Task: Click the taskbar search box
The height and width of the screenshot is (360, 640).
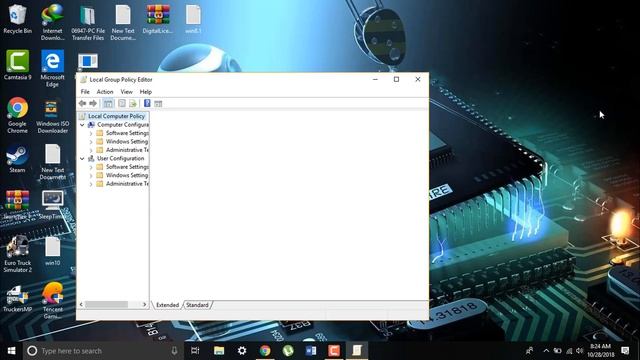Action: tap(103, 351)
